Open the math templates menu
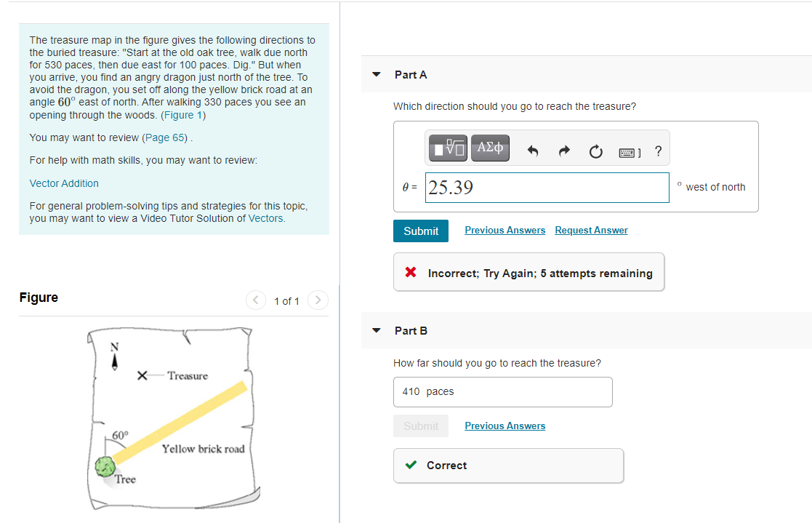Image resolution: width=812 pixels, height=523 pixels. tap(446, 148)
